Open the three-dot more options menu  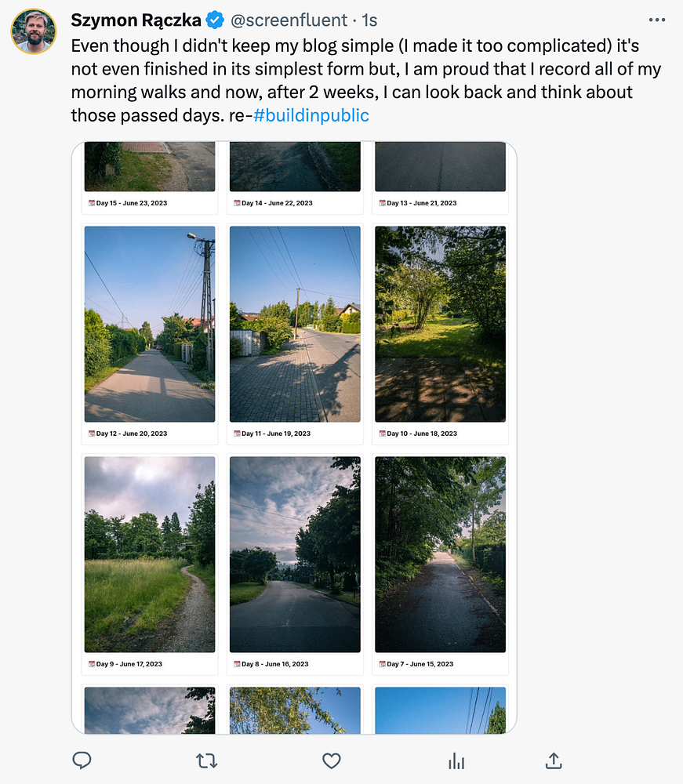(657, 20)
